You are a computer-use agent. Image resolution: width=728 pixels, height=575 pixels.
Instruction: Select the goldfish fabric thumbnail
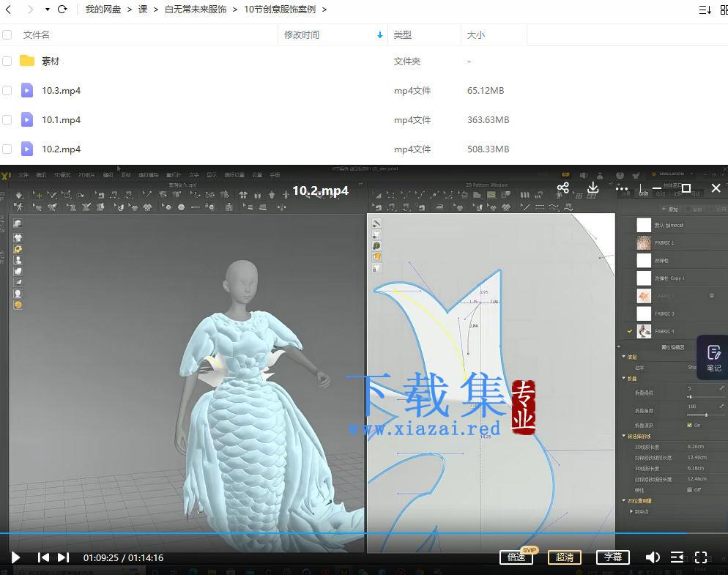[x=644, y=296]
